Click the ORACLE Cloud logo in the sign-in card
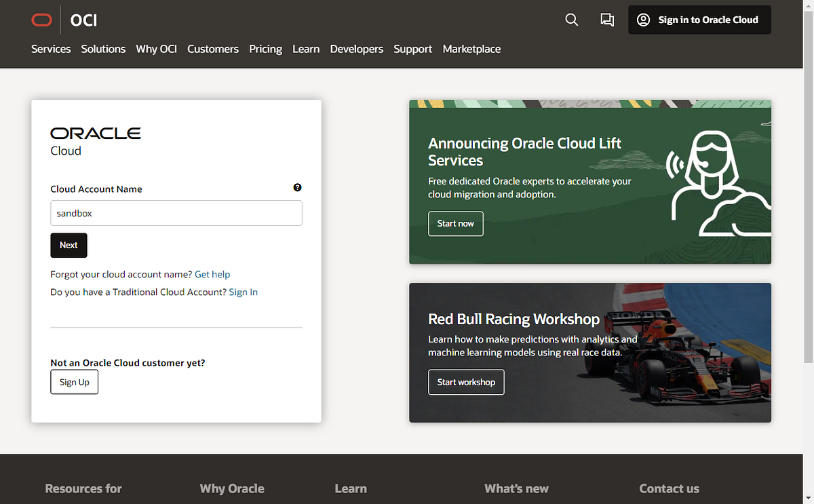This screenshot has height=504, width=814. [x=95, y=138]
